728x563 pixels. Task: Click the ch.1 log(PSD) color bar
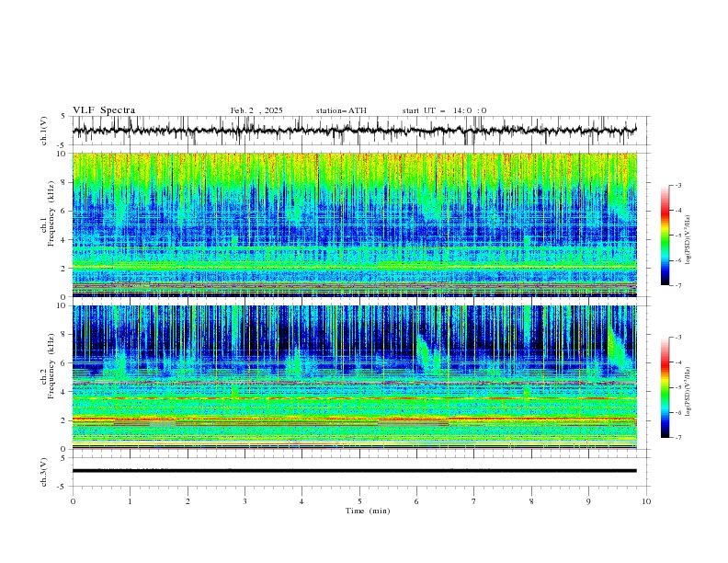tap(665, 236)
